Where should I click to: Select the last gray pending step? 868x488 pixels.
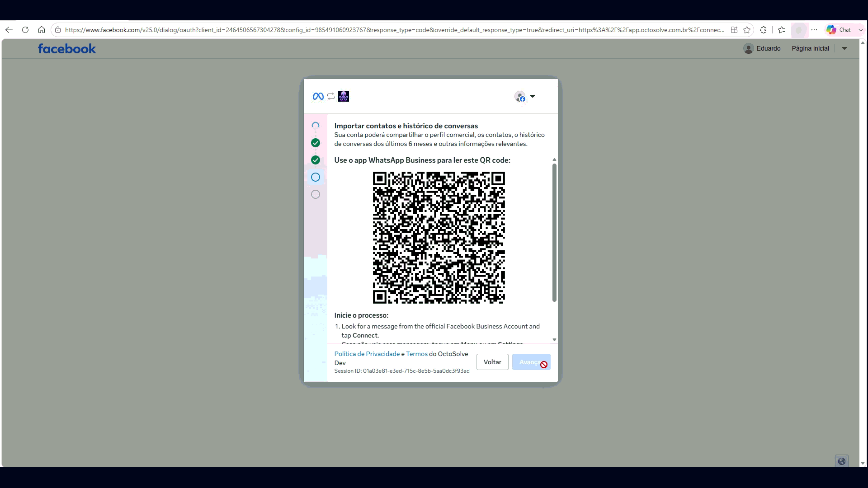click(316, 194)
